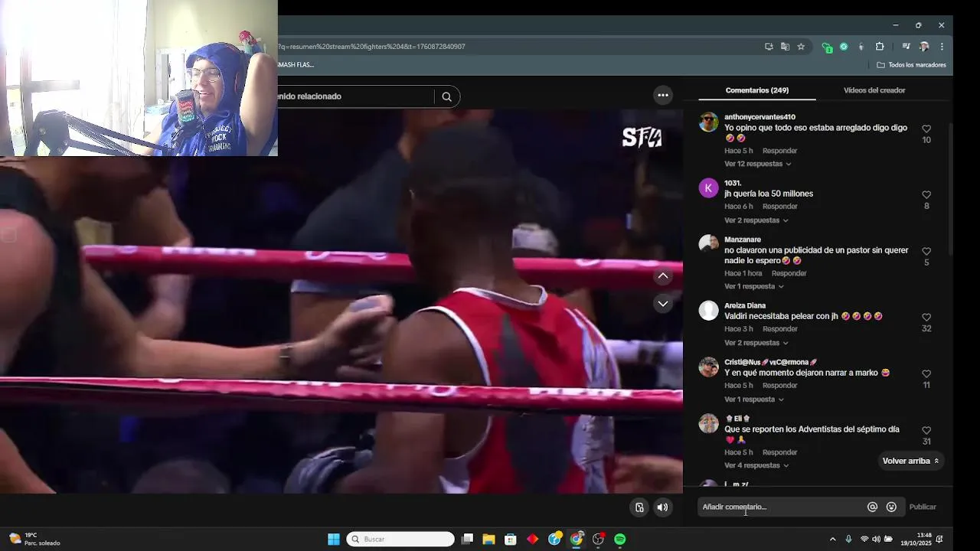The image size is (980, 551).
Task: Open the emoji picker in comment box
Action: tap(891, 507)
